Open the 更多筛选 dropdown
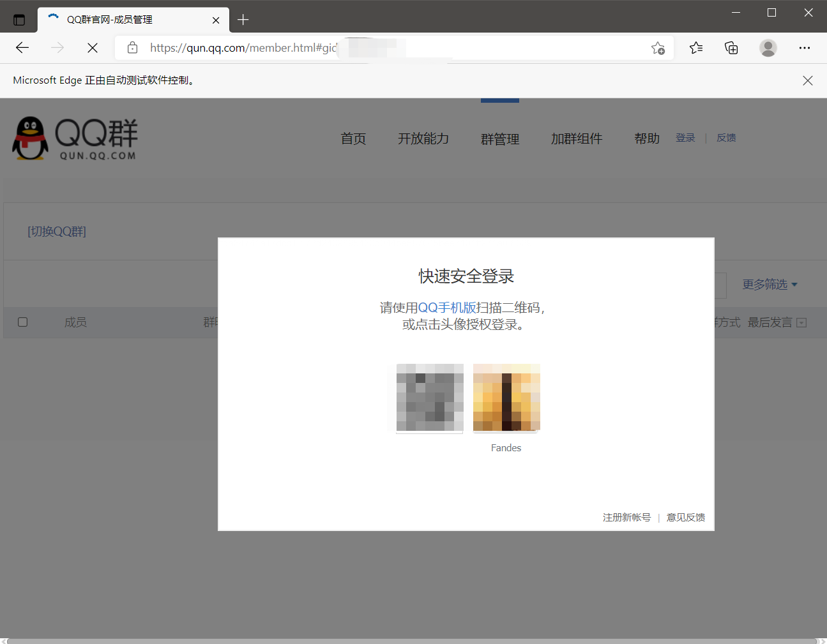This screenshot has height=644, width=827. tap(770, 285)
